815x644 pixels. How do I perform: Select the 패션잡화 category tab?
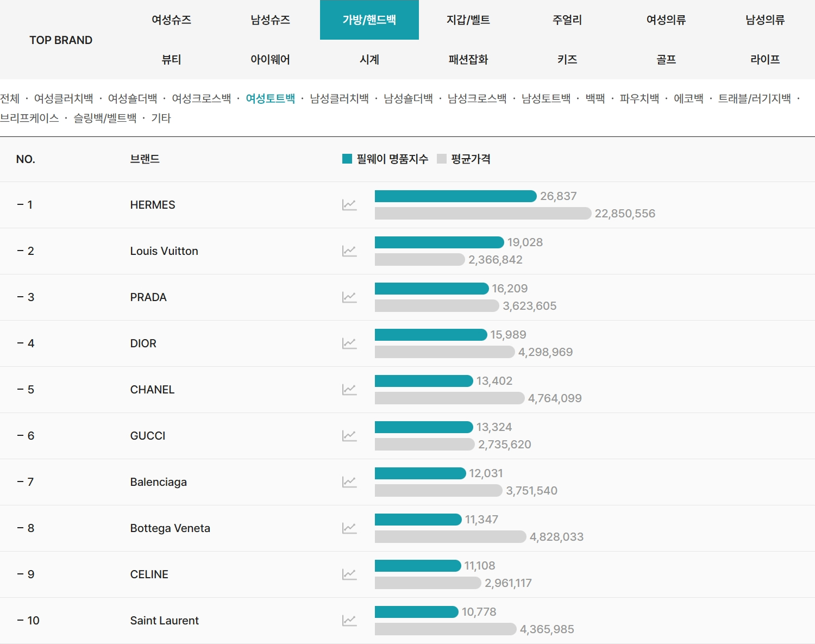(468, 60)
